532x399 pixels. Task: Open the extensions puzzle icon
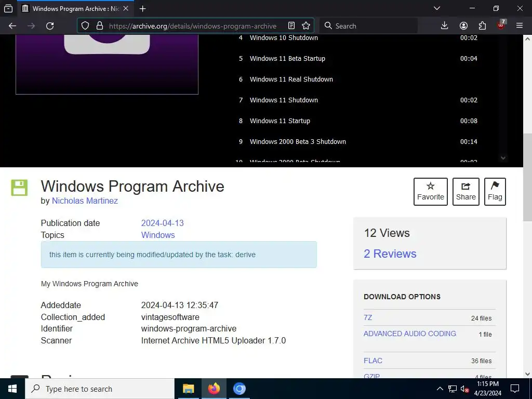pyautogui.click(x=482, y=26)
